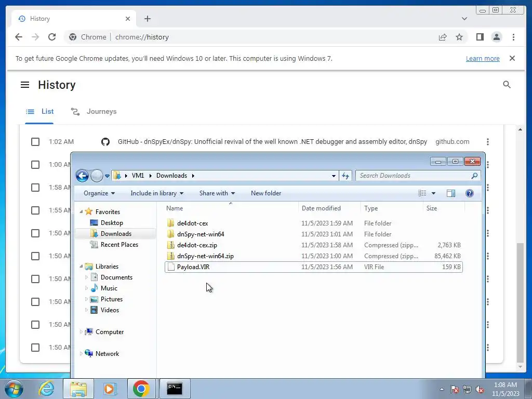The height and width of the screenshot is (399, 532).
Task: Open Chrome three-dot main menu
Action: pyautogui.click(x=513, y=37)
